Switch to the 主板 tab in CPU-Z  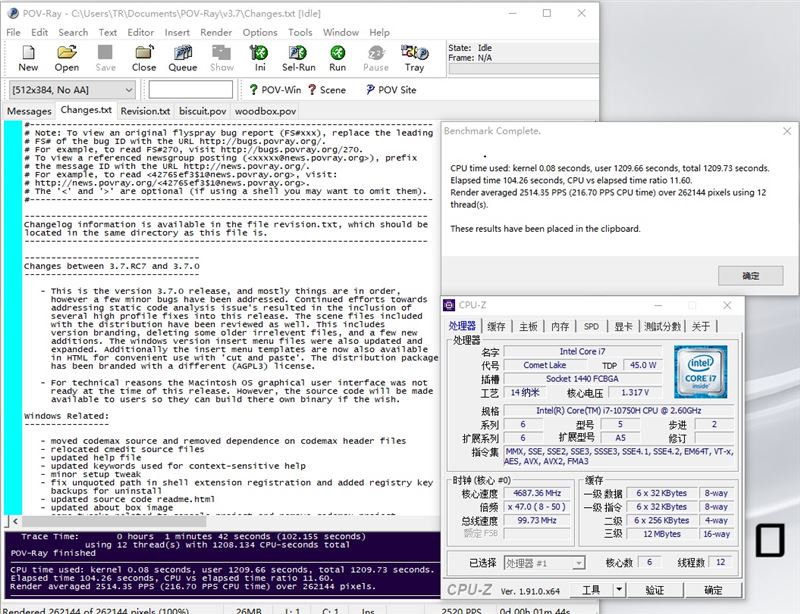tap(528, 327)
